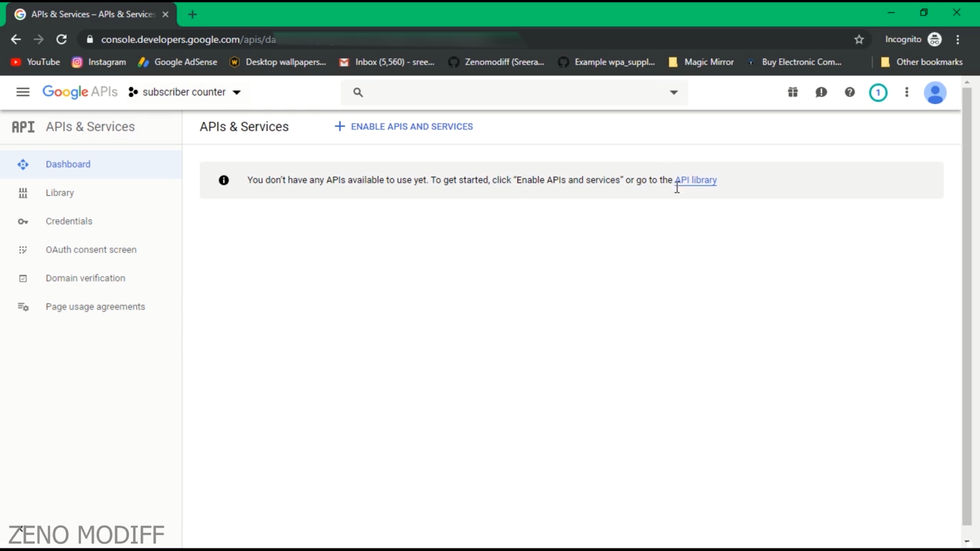
Task: Click the API logo in sidebar header
Action: 23,127
